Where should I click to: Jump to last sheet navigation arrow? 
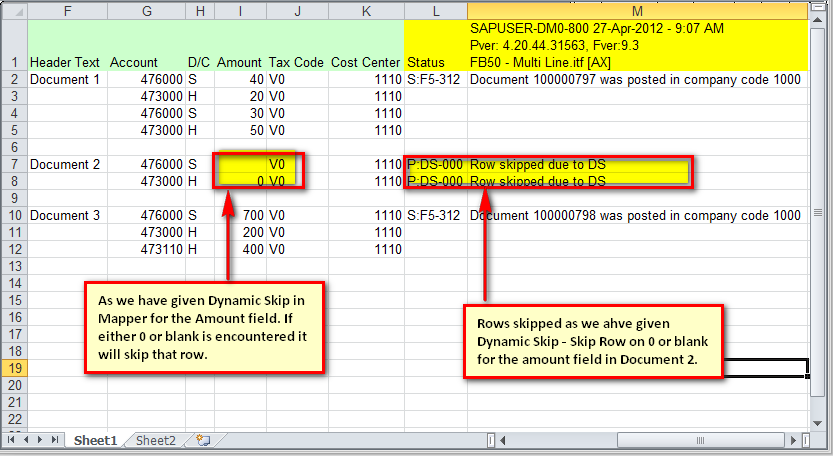pos(55,440)
